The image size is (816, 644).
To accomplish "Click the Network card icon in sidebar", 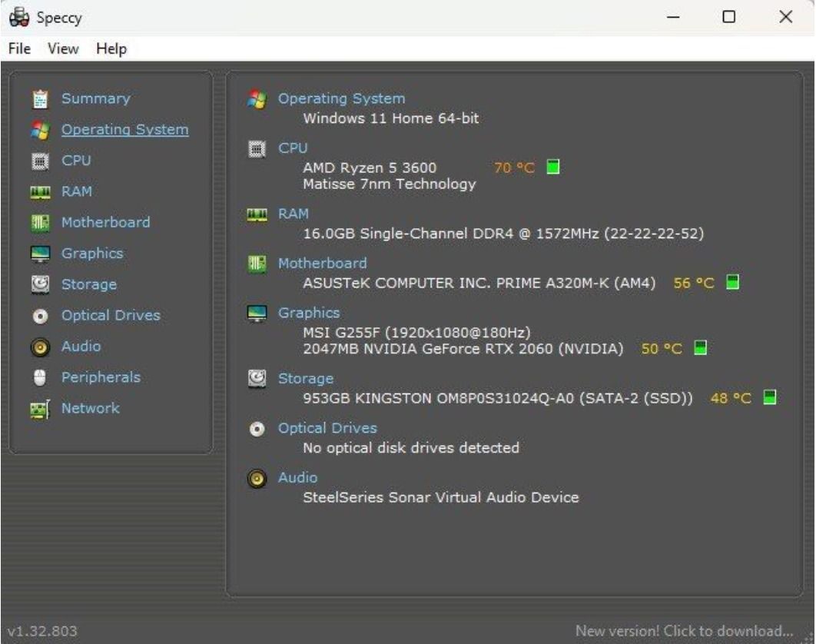I will pos(40,409).
